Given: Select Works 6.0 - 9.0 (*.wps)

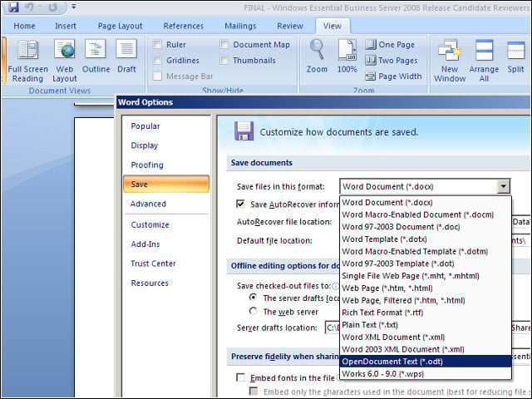Looking at the screenshot, I should 426,373.
